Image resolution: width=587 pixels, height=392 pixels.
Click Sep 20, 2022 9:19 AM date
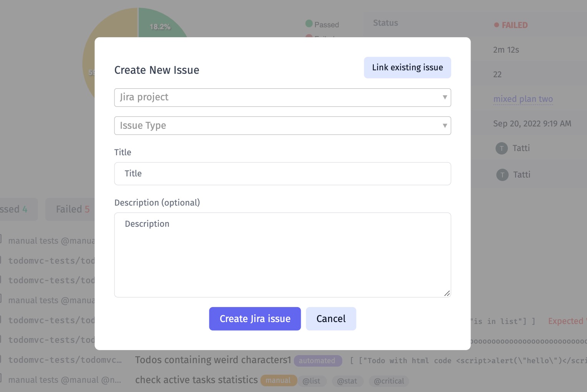(x=532, y=124)
